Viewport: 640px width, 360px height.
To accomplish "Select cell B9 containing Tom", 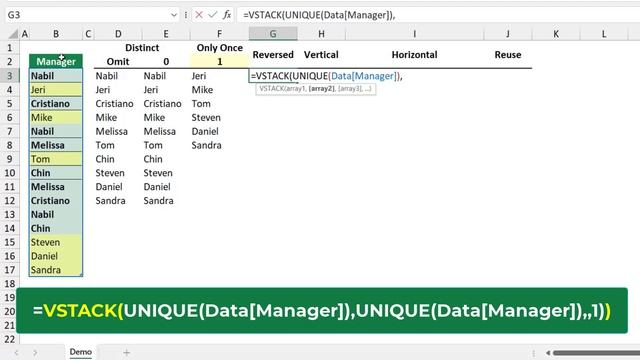I will pos(56,159).
